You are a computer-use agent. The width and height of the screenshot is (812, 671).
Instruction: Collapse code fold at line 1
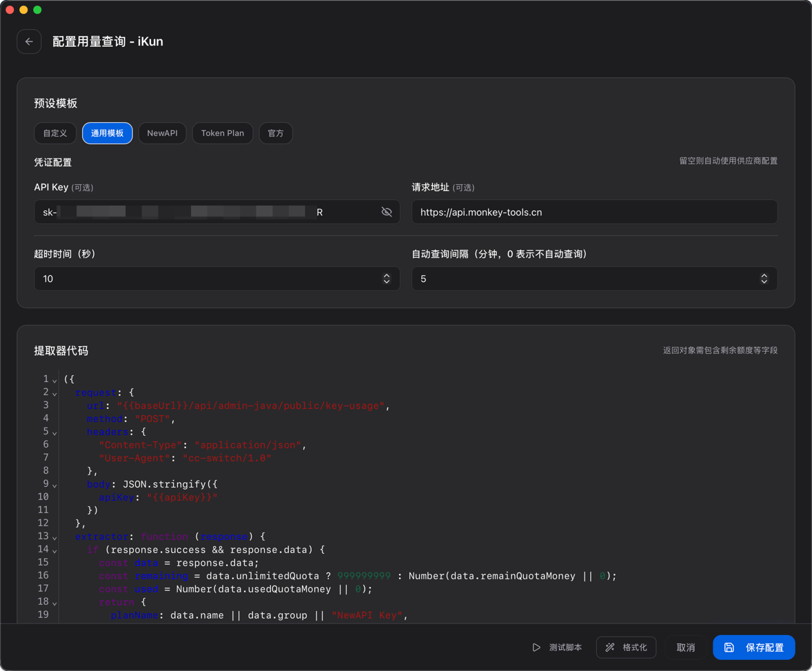click(54, 381)
